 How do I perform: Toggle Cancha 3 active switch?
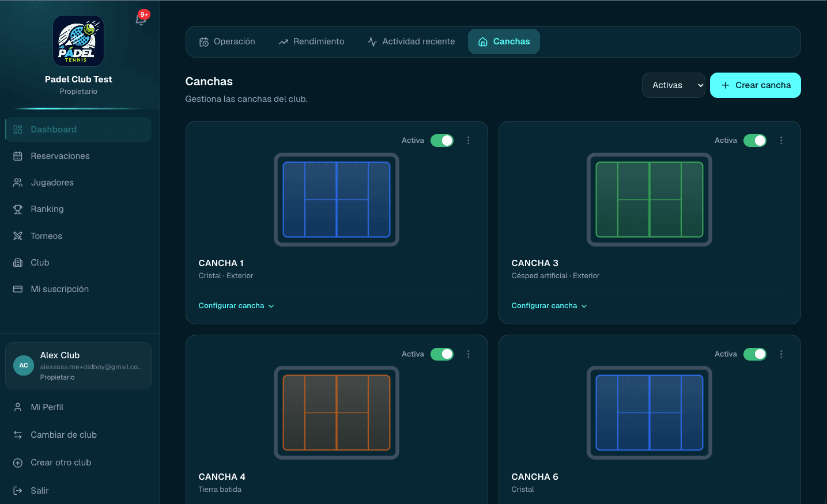pos(755,141)
